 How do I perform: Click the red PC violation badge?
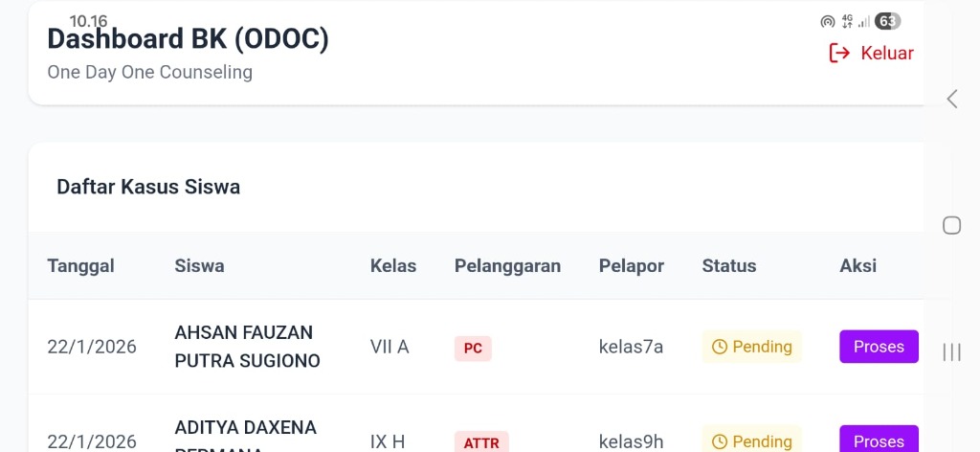click(x=473, y=349)
